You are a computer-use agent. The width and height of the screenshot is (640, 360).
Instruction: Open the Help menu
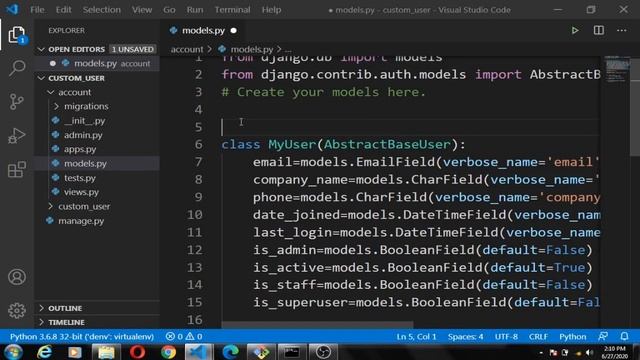click(x=271, y=9)
